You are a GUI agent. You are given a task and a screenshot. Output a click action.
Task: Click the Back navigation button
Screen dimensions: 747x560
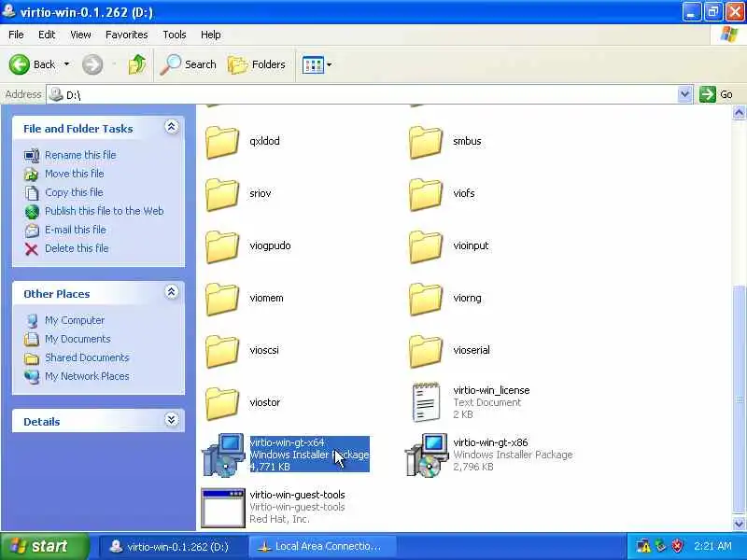point(32,64)
